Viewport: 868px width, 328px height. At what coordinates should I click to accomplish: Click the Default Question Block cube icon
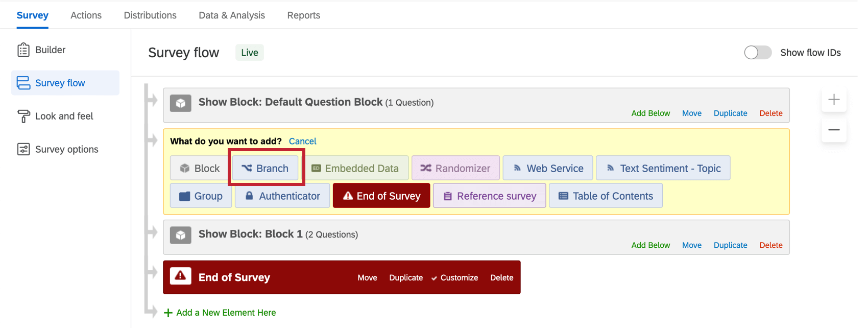[x=181, y=103]
